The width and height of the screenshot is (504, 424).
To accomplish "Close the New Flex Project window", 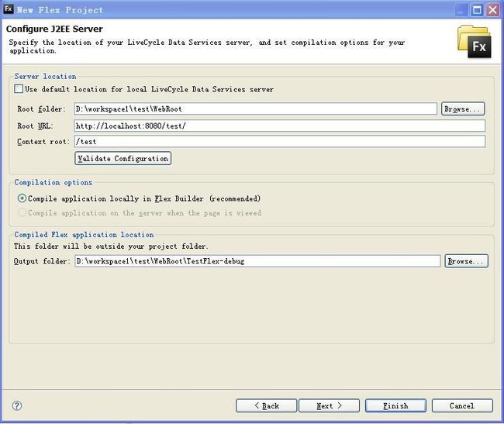I will tap(492, 10).
